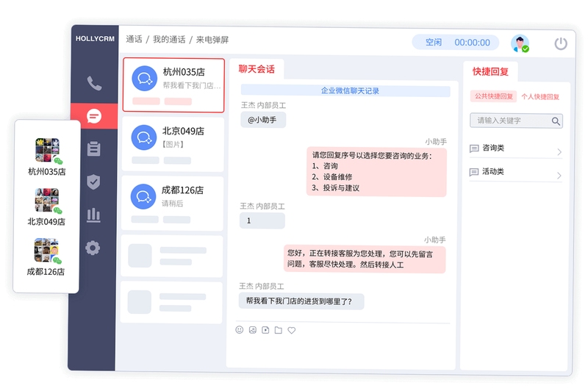Select the 北京049店 conversation title
588x391 pixels.
click(x=183, y=131)
